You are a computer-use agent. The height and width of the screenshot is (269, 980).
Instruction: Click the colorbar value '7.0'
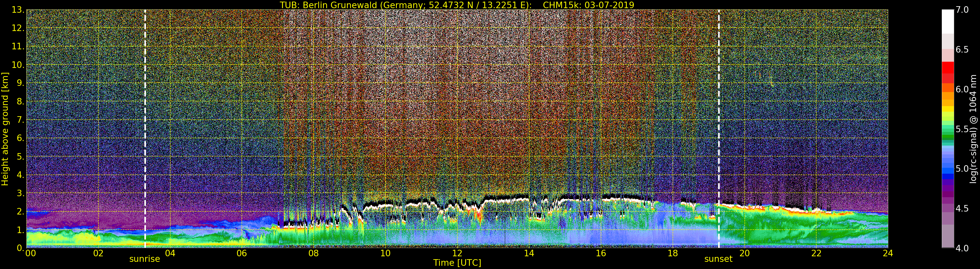(962, 10)
